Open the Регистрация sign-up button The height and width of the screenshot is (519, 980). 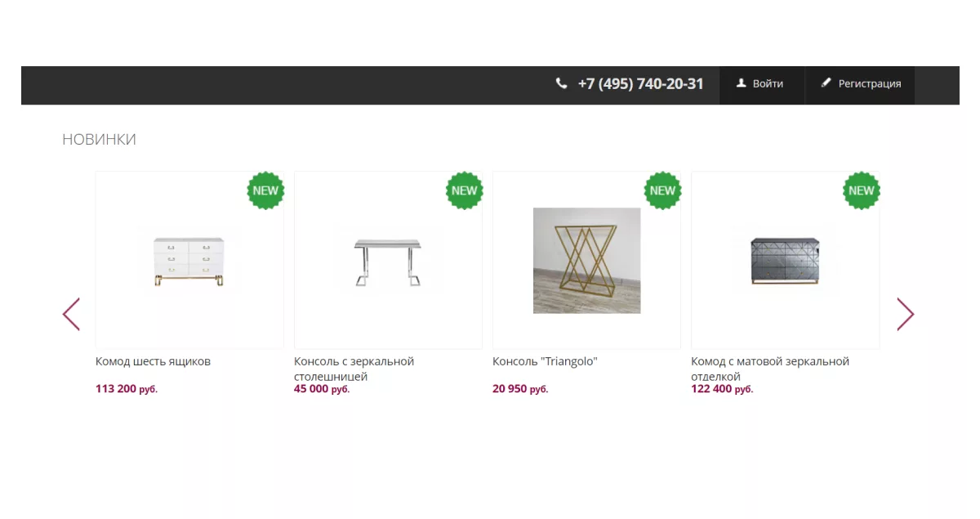[860, 85]
